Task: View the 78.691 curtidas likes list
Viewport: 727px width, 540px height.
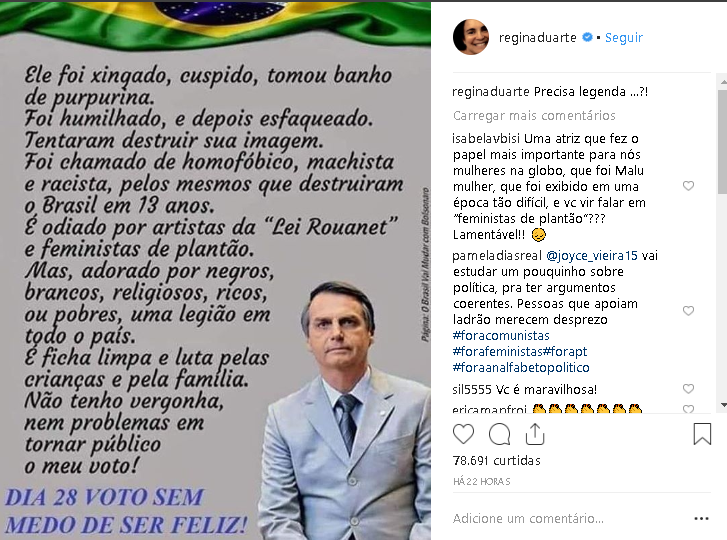Action: [497, 461]
